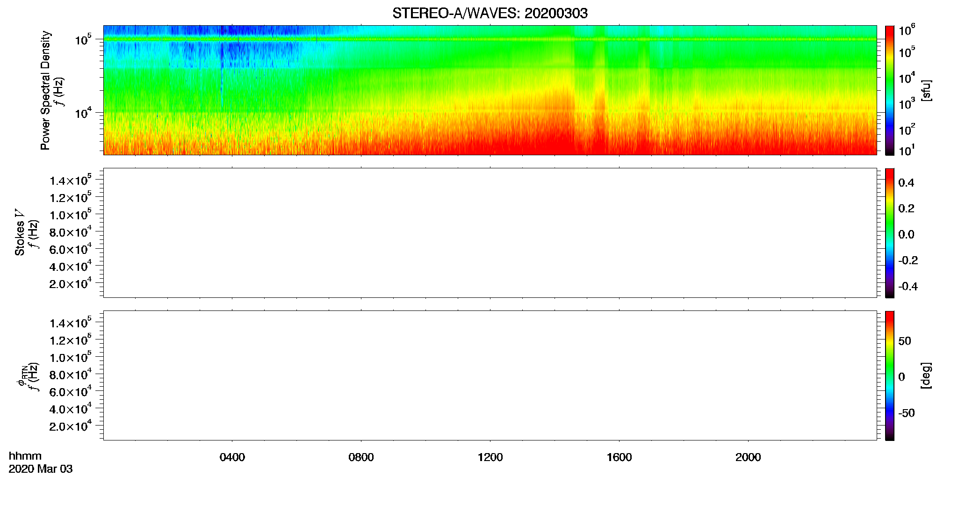Select the 1200 time axis tick label
This screenshot has width=980, height=505.
(x=490, y=457)
